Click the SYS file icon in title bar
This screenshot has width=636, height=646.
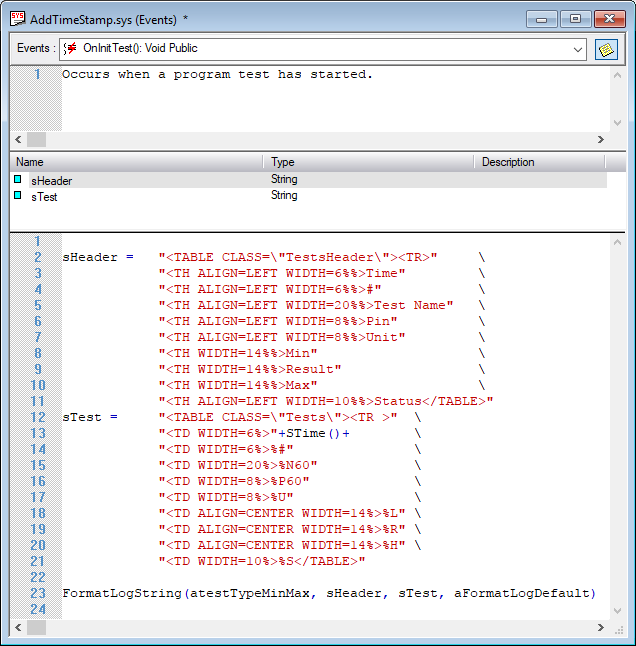[x=17, y=19]
